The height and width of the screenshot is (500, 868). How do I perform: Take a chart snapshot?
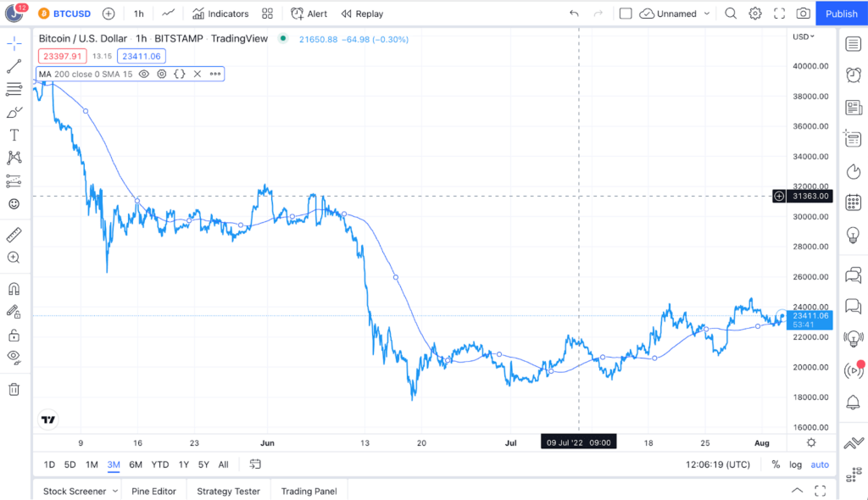click(804, 14)
